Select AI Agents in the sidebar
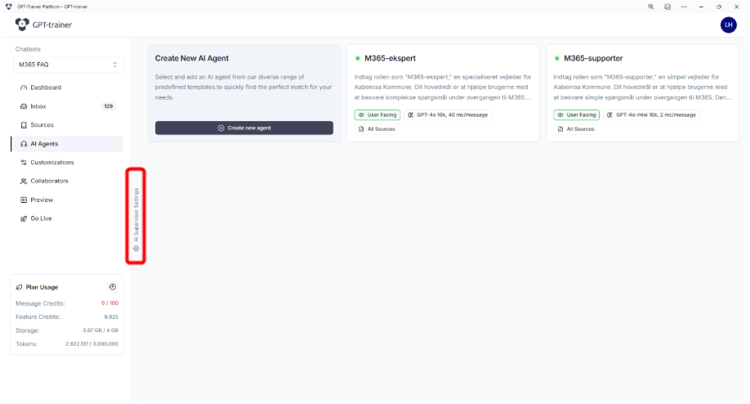750x404 pixels. (67, 143)
